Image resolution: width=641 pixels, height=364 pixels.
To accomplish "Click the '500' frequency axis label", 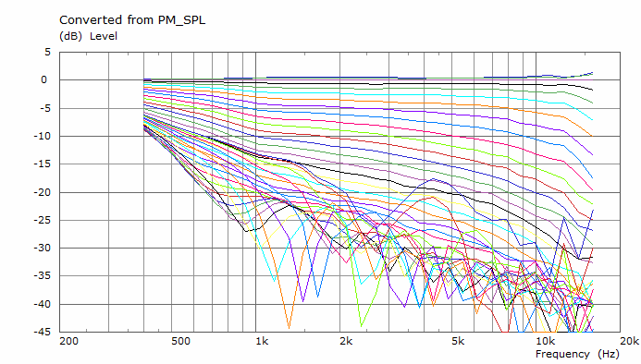I will coord(180,341).
